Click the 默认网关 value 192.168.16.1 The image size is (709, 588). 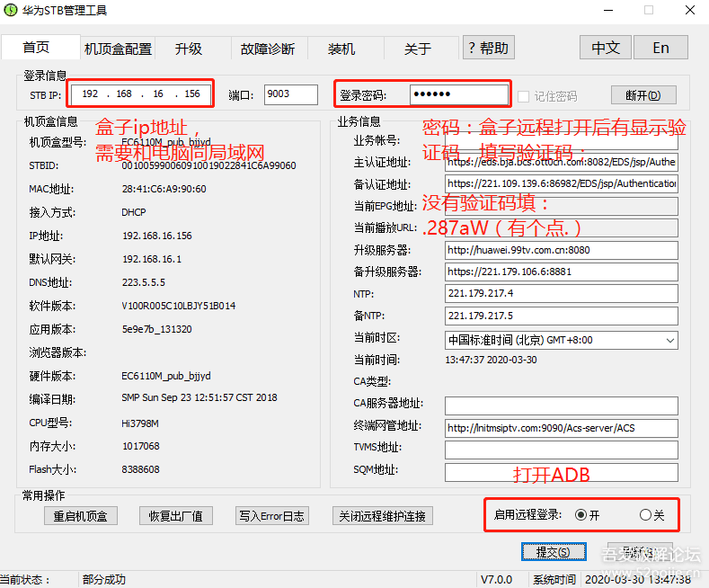[152, 259]
